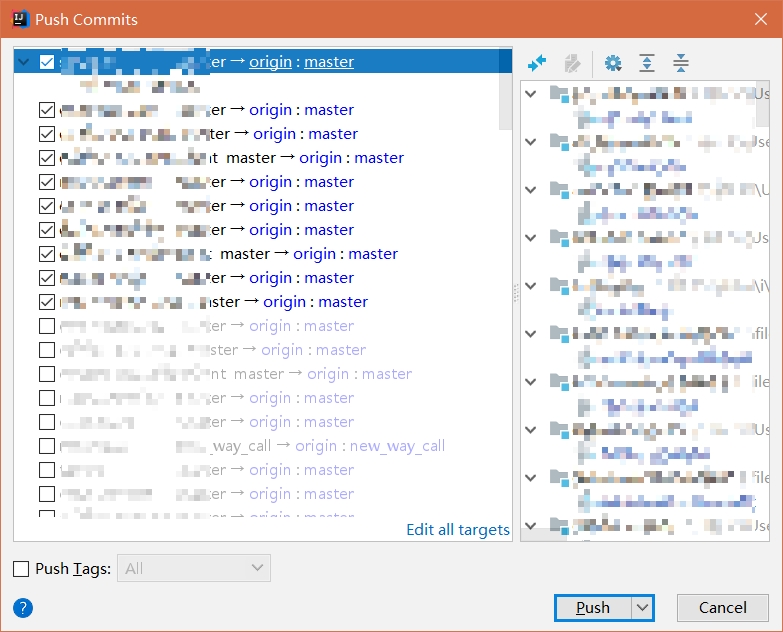Click the splitter between the two panels
783x632 pixels.
click(x=516, y=293)
